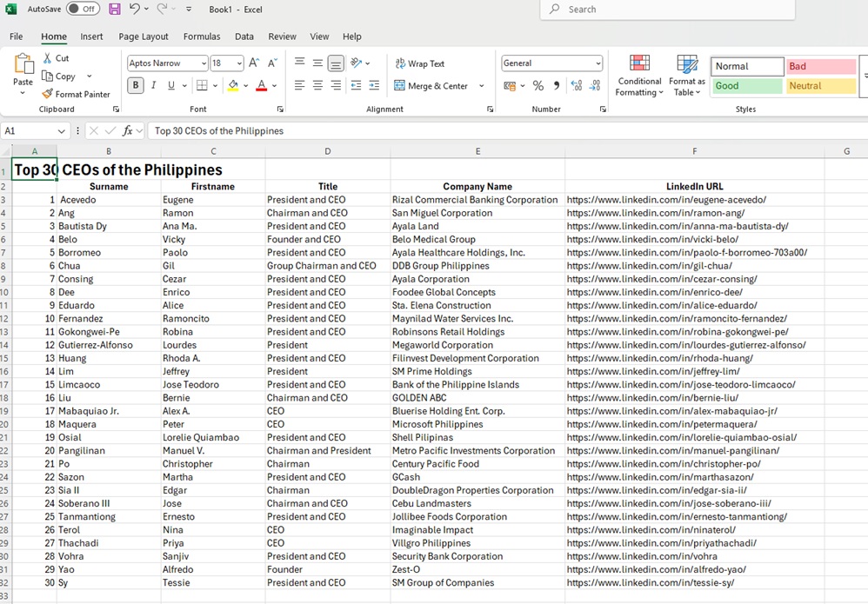868x604 pixels.
Task: Apply Percent Style number format
Action: tap(538, 85)
